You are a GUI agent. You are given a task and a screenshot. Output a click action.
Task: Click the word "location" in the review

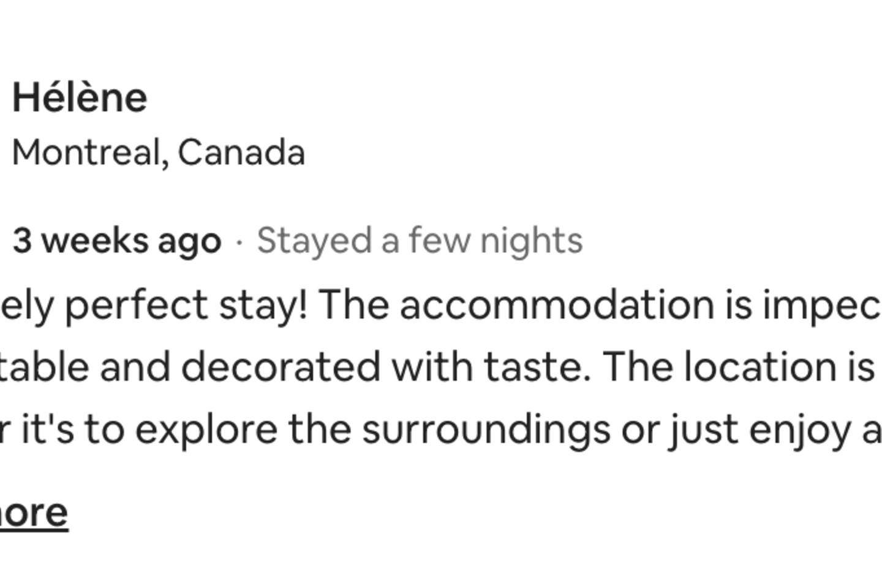tap(759, 367)
